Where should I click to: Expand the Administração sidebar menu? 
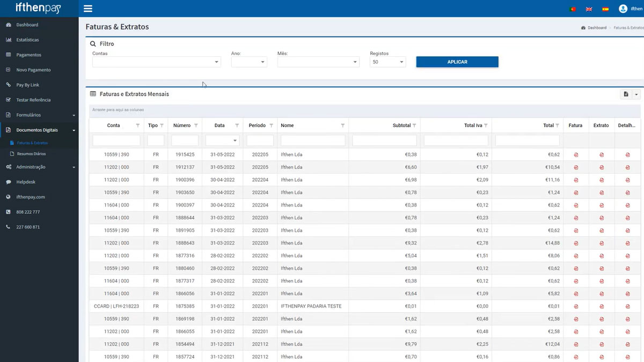pos(39,167)
